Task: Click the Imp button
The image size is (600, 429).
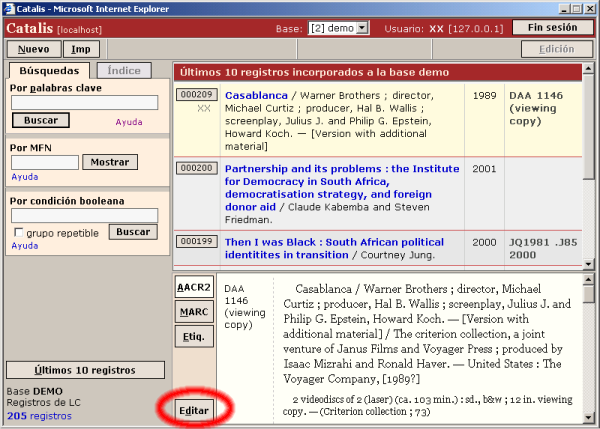Action: click(82, 49)
